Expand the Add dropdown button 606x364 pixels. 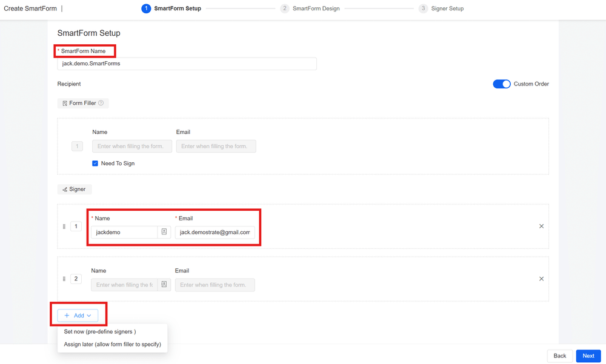[x=78, y=316]
